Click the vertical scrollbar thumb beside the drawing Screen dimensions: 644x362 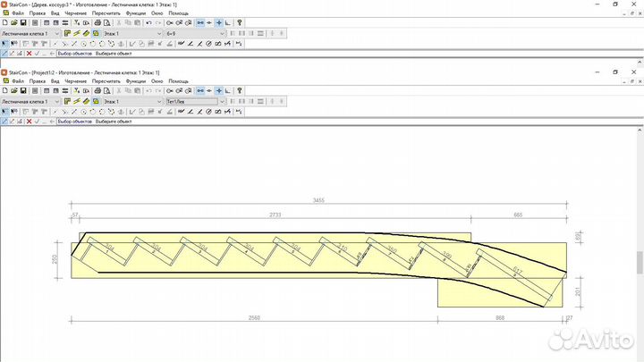(639, 263)
